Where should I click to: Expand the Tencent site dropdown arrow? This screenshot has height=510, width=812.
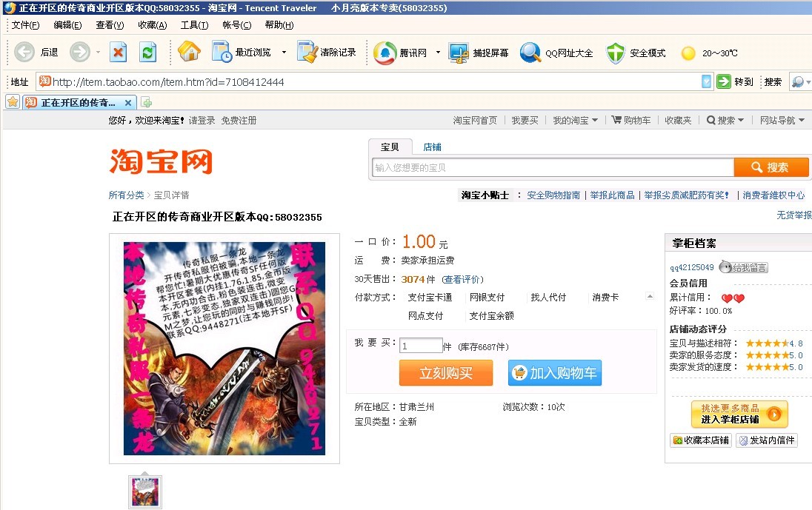click(438, 53)
